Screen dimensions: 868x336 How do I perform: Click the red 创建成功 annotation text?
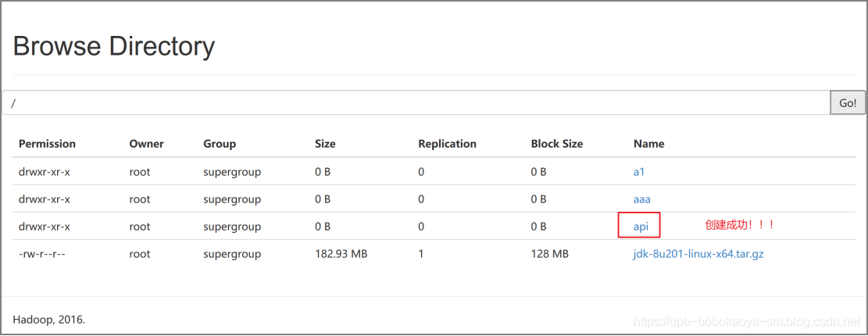coord(739,225)
